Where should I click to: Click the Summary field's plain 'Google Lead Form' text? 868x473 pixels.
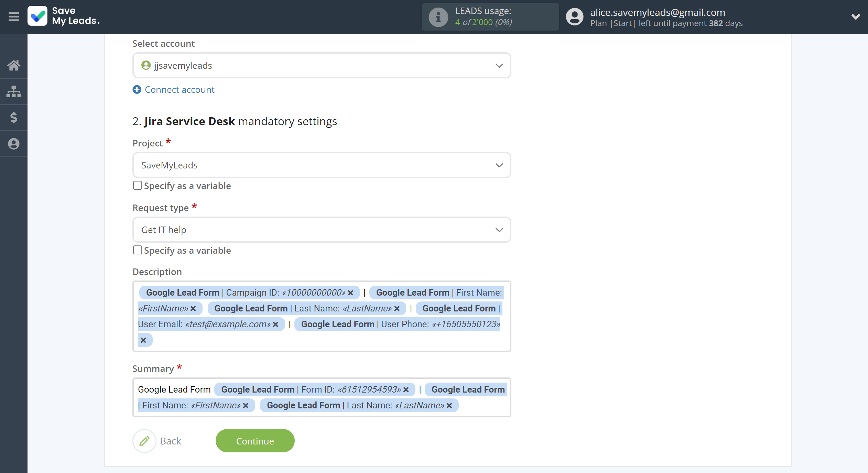click(x=174, y=389)
